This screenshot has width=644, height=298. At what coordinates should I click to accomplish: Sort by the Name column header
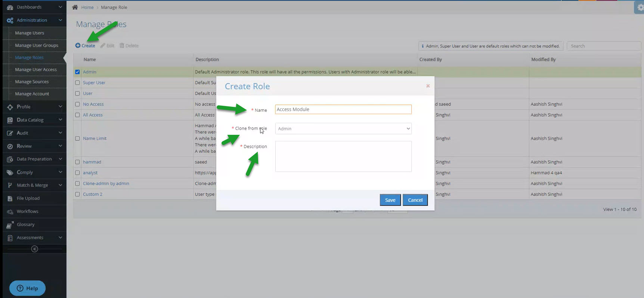(90, 59)
